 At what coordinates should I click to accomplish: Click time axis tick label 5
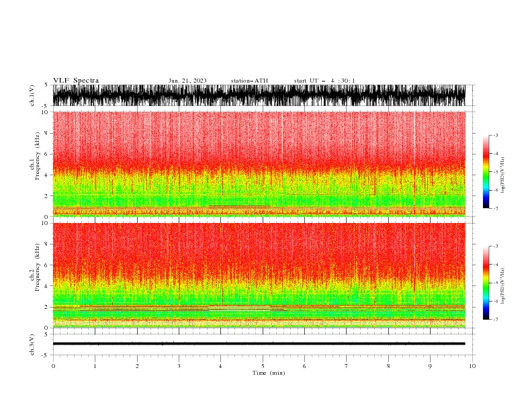point(263,366)
